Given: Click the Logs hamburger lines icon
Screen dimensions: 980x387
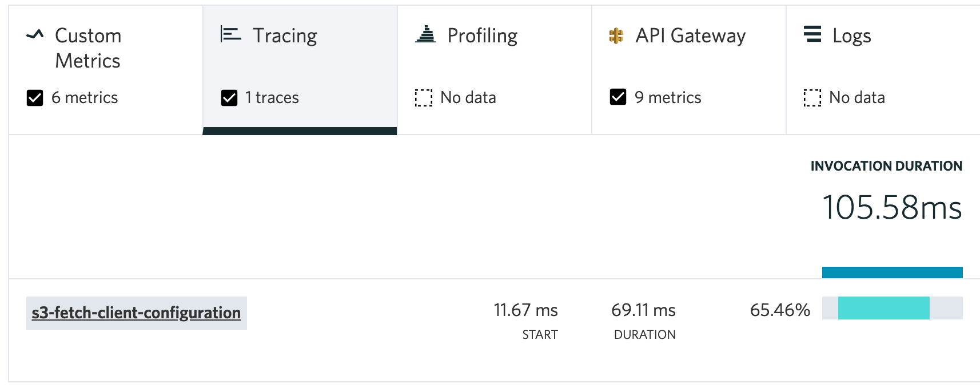Looking at the screenshot, I should click(812, 35).
